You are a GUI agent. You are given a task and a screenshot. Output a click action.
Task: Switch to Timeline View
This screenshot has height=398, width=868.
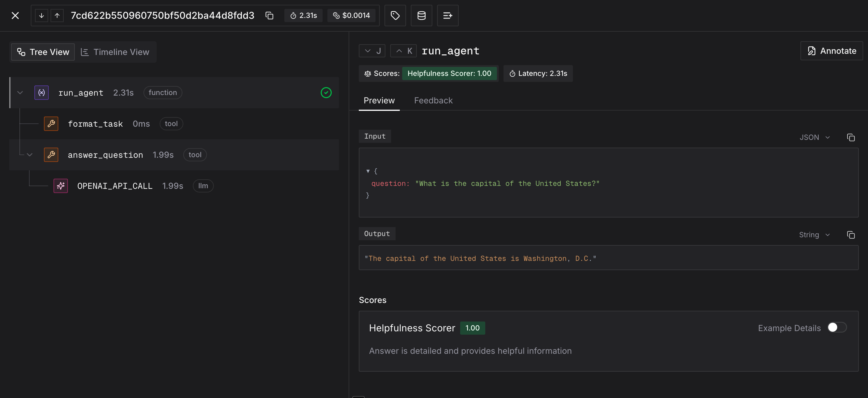pos(115,52)
